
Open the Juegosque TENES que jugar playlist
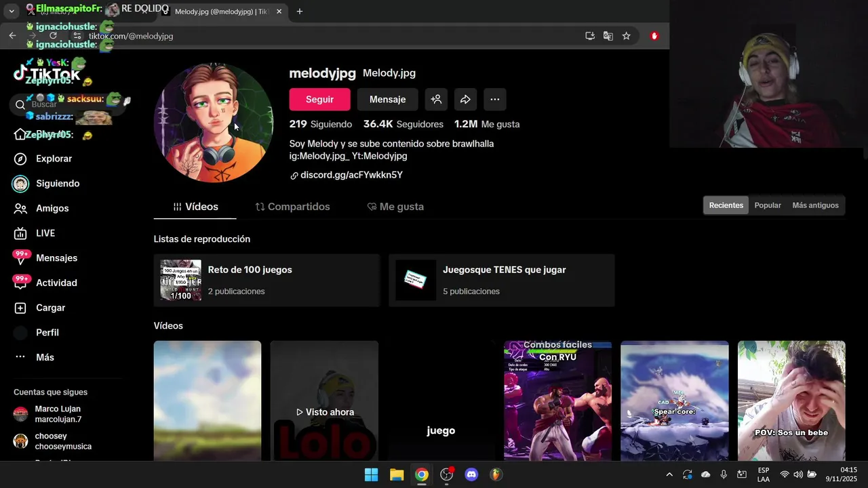coord(502,280)
